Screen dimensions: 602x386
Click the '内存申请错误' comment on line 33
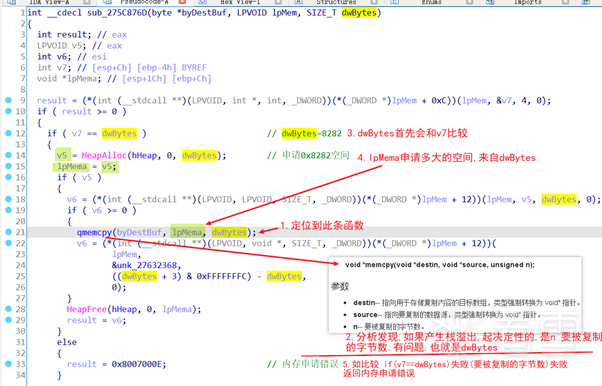click(310, 364)
